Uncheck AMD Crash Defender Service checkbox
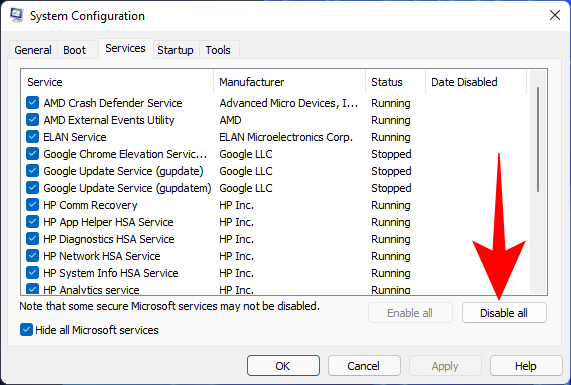571x385 pixels. tap(32, 103)
